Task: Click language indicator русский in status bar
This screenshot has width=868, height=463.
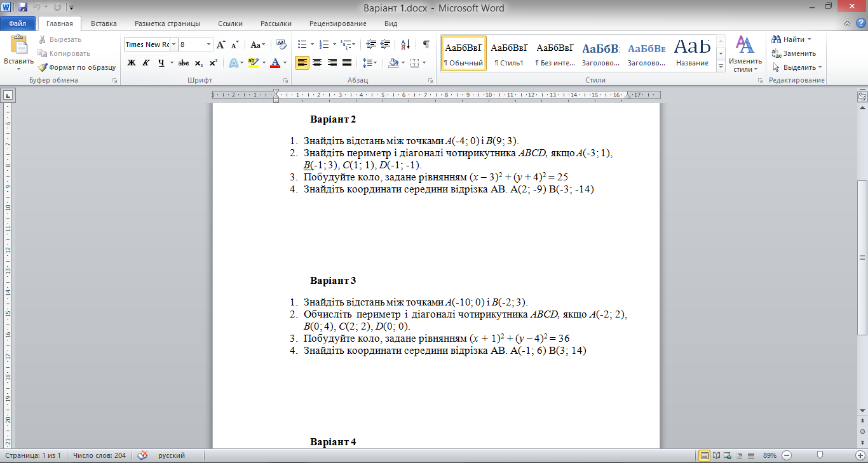Action: [172, 455]
